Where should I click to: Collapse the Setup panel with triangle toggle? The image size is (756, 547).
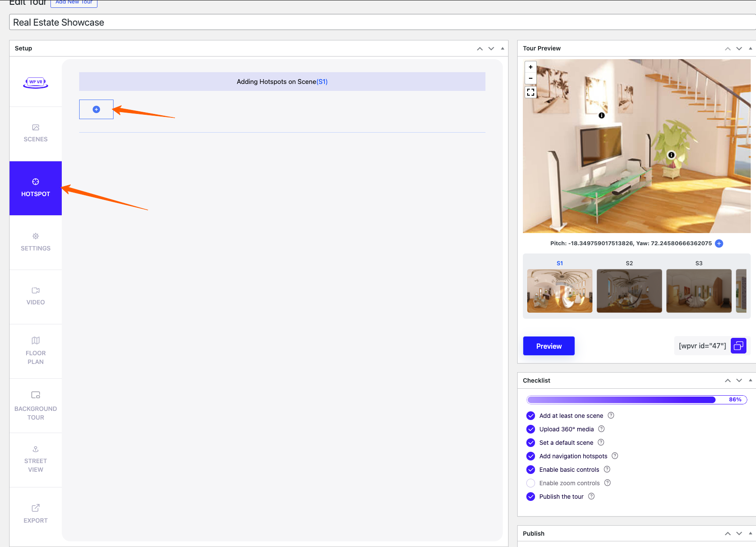502,48
